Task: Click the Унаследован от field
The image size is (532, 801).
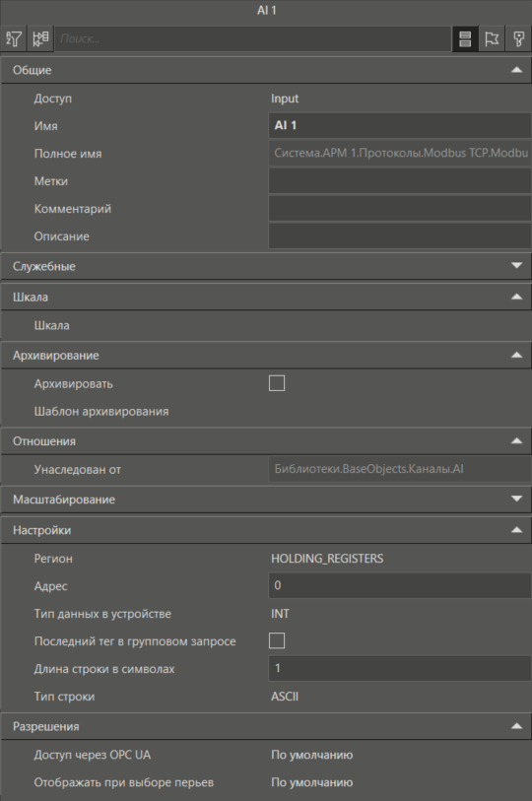Action: (400, 469)
